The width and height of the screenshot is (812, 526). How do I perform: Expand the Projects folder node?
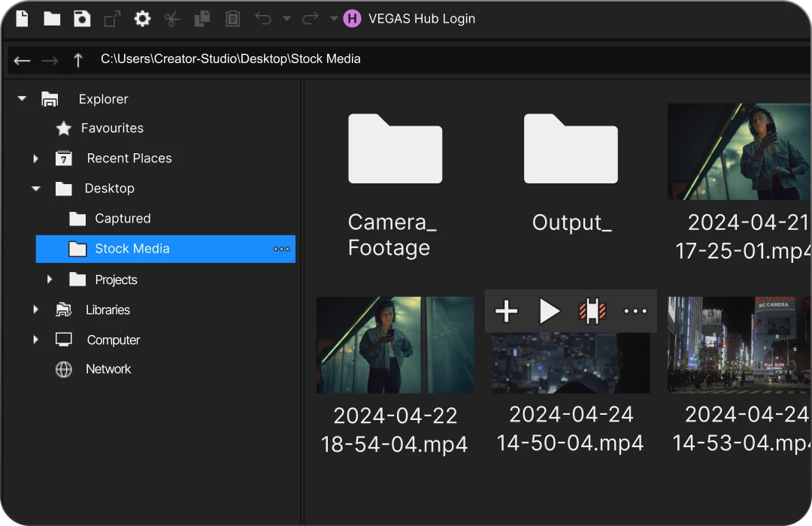[x=50, y=280]
